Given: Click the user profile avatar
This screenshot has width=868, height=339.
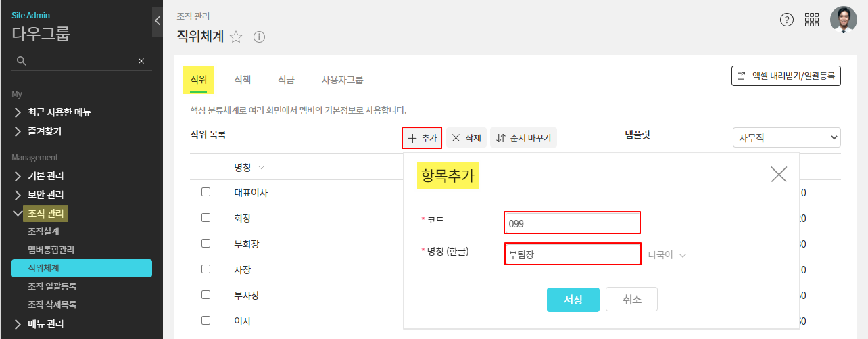Looking at the screenshot, I should 843,20.
